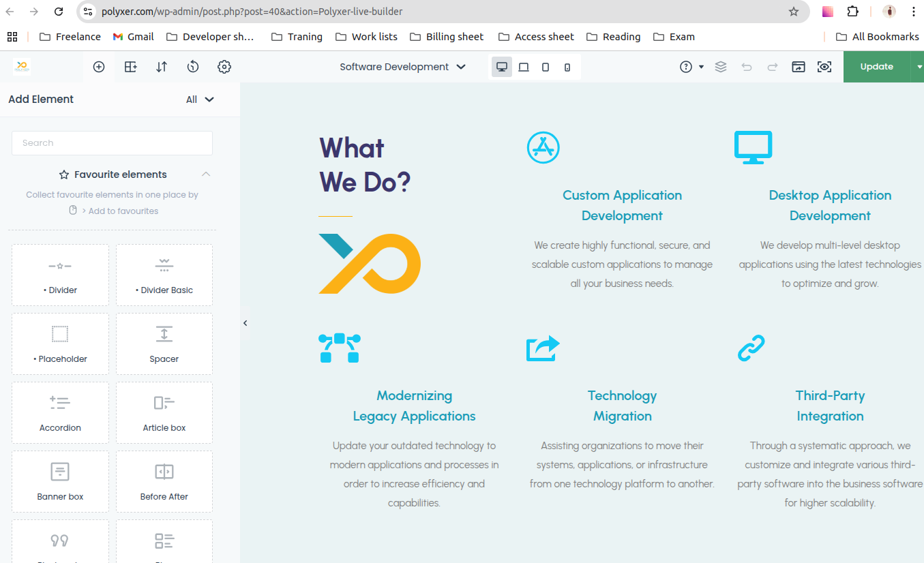Open the Work lists bookmarks folder
The height and width of the screenshot is (563, 924).
click(x=366, y=37)
